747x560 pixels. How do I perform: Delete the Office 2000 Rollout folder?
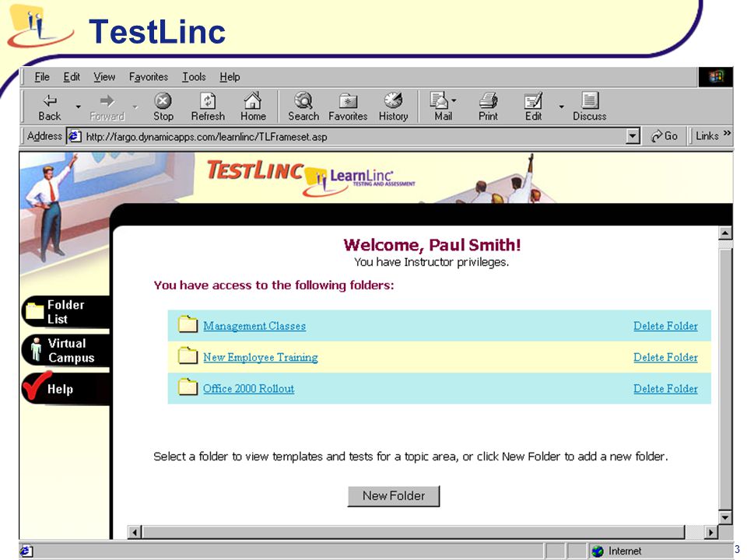tap(665, 389)
